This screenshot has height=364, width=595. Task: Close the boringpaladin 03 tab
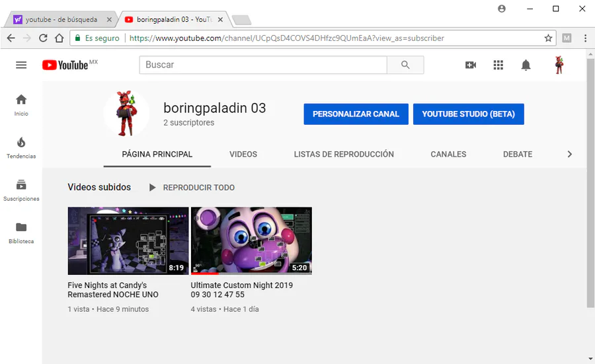[220, 19]
